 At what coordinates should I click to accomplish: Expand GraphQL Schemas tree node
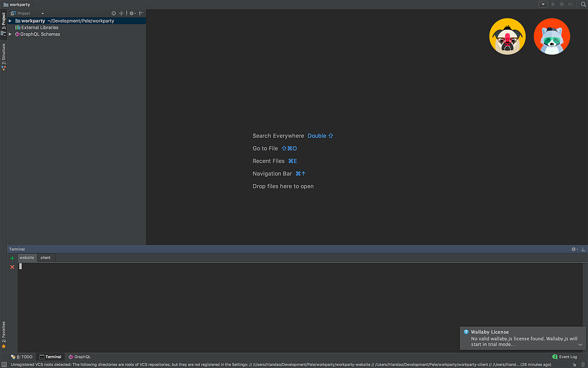10,34
